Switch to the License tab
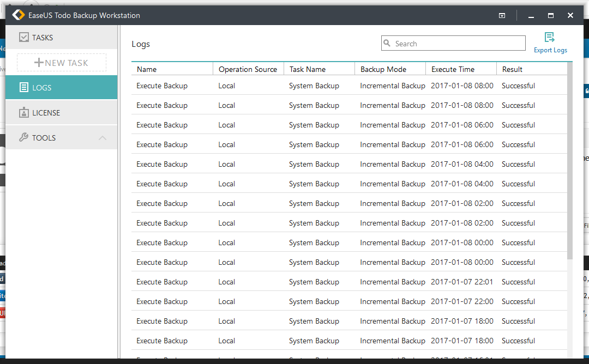This screenshot has width=589, height=364. (61, 113)
